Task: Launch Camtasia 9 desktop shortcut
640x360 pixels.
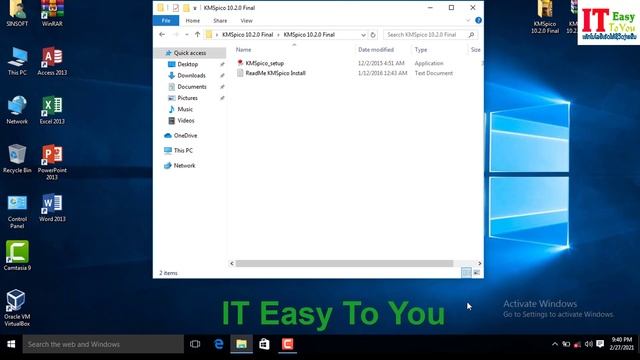Action: tap(17, 256)
